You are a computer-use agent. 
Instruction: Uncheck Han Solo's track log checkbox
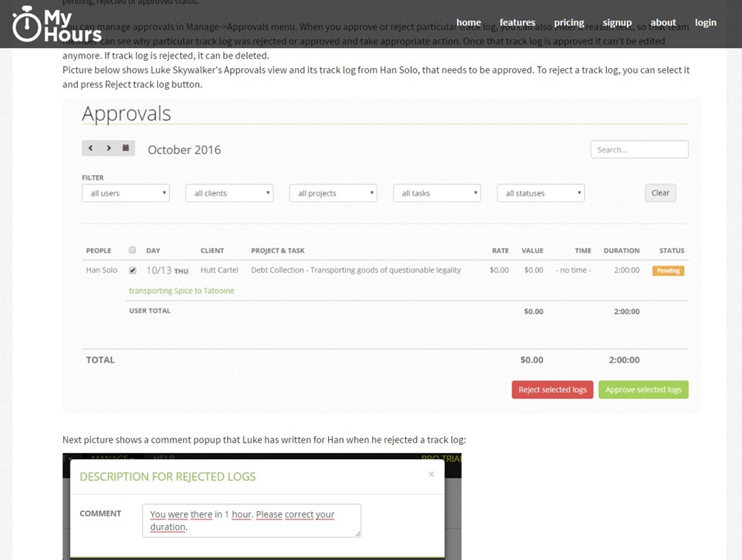(133, 270)
